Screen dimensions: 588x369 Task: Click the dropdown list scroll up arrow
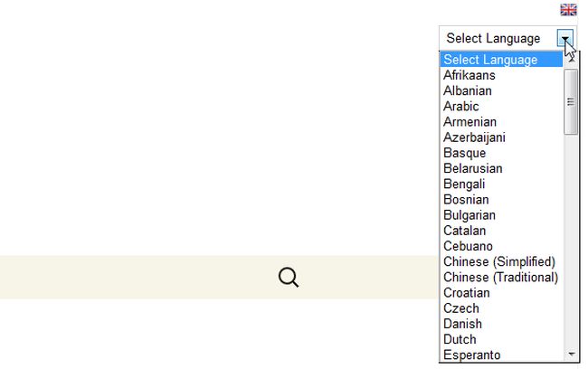pyautogui.click(x=571, y=59)
